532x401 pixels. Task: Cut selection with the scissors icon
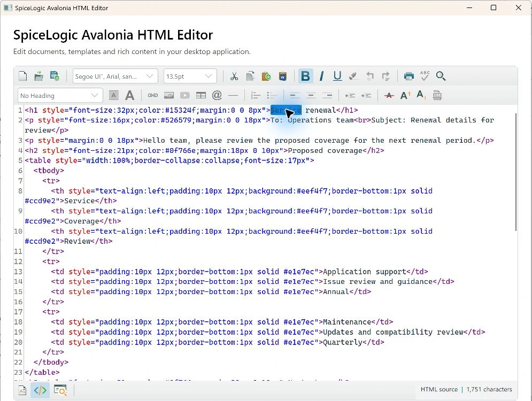click(x=234, y=76)
